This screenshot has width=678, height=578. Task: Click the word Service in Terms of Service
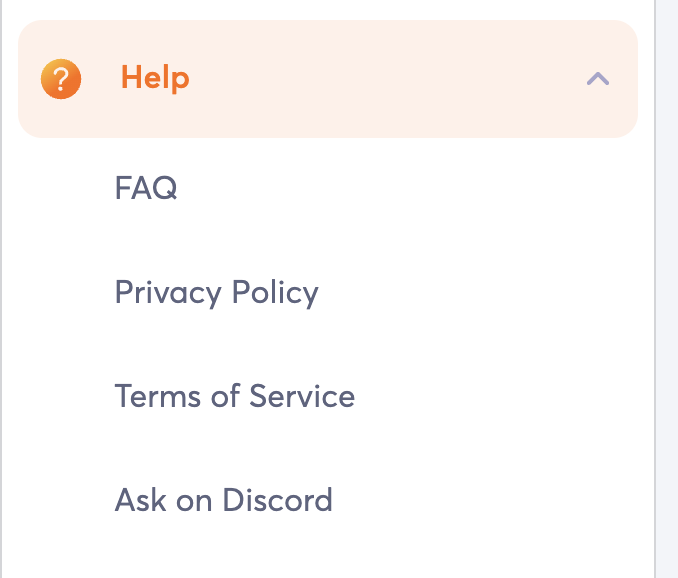tap(302, 396)
